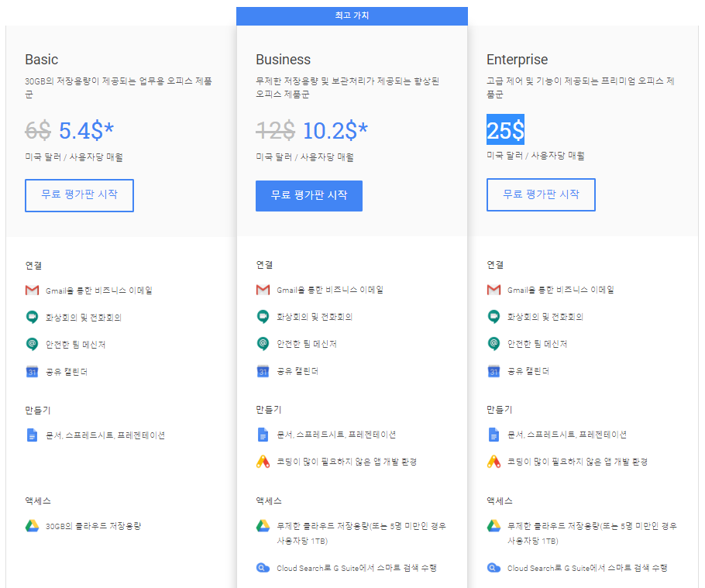
Task: Click the Basic plan heading
Action: (x=41, y=60)
